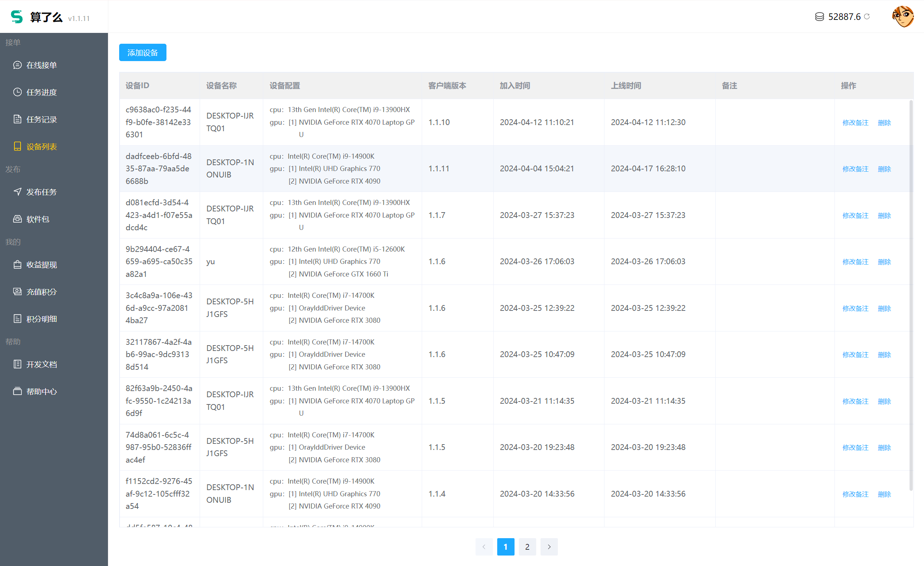
Task: Open 收益提现 from sidebar
Action: click(x=41, y=265)
